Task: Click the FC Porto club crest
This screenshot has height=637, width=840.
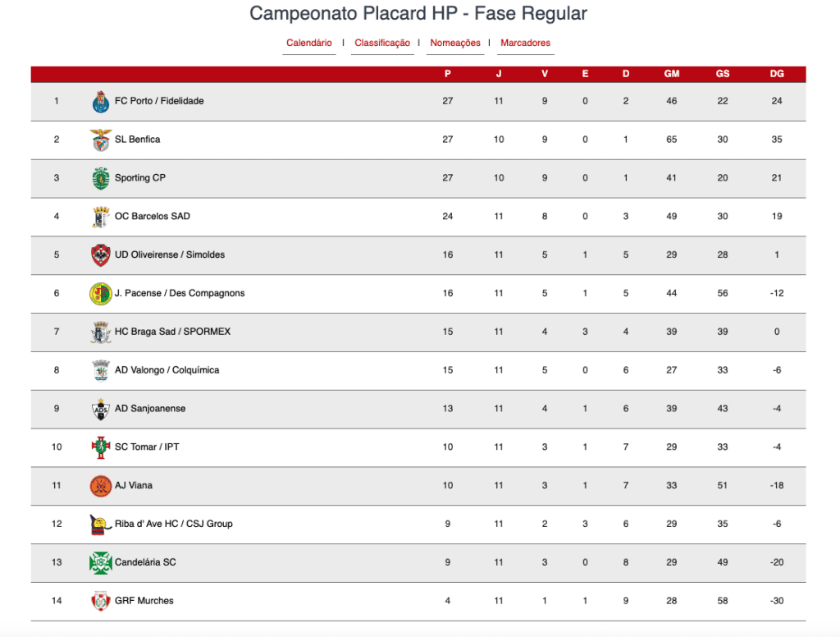Action: [101, 101]
